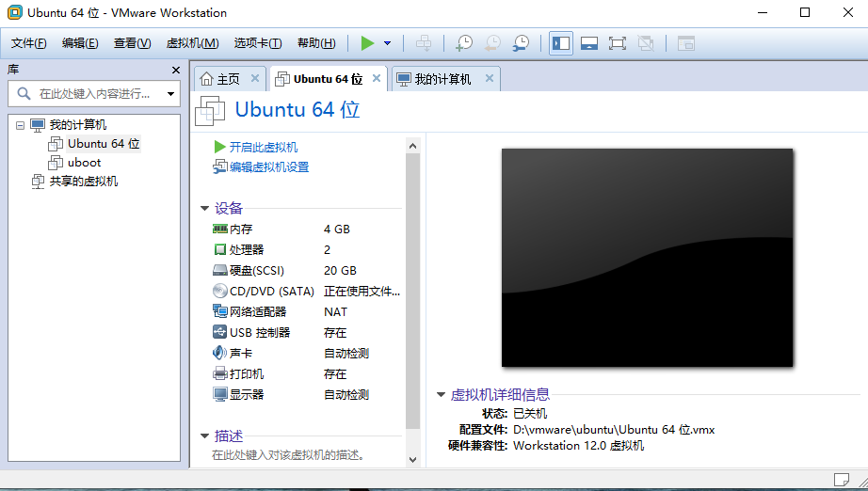The width and height of the screenshot is (868, 491).
Task: Click the send Ctrl+Alt+Del toolbar icon
Action: click(x=424, y=43)
